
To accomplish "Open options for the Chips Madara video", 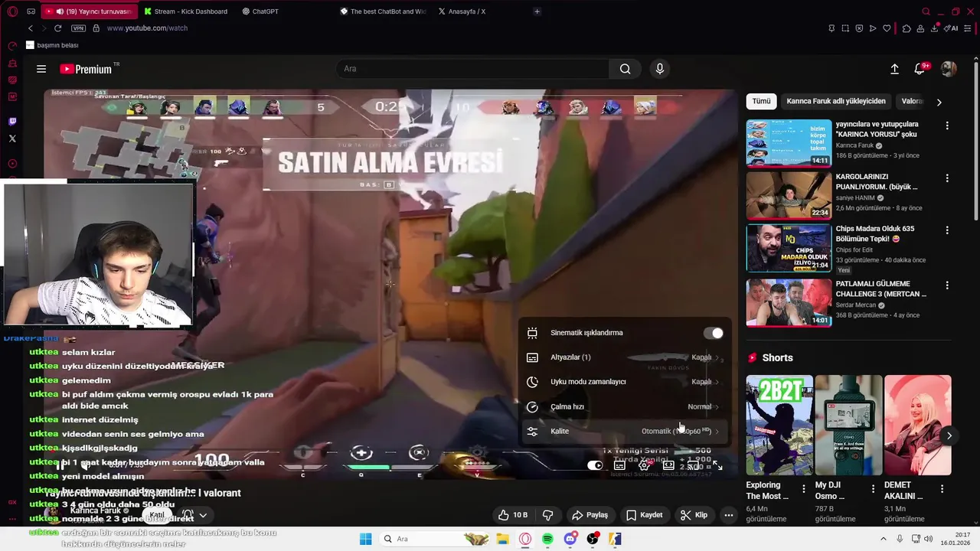I will click(947, 230).
